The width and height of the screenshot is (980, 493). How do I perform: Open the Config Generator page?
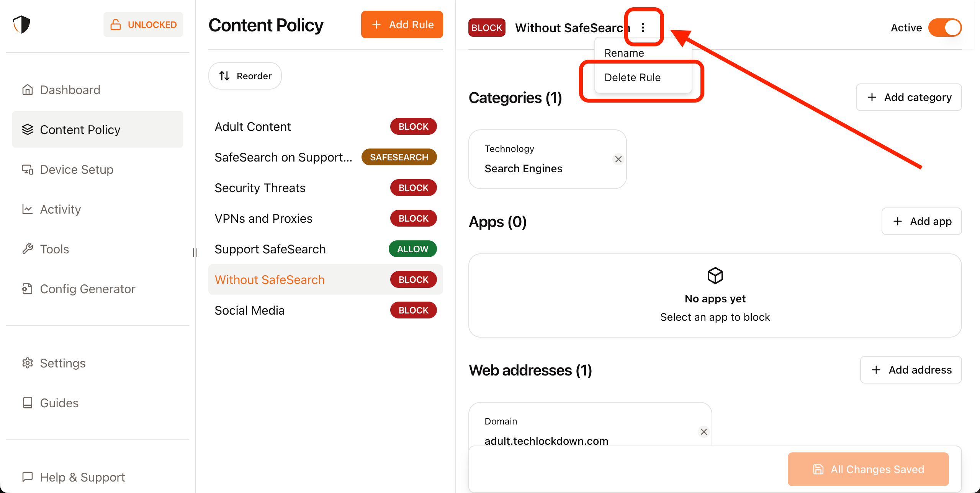[x=87, y=289]
